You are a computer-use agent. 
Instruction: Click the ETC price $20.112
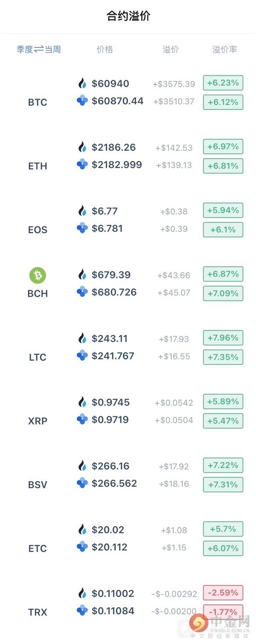coord(110,547)
